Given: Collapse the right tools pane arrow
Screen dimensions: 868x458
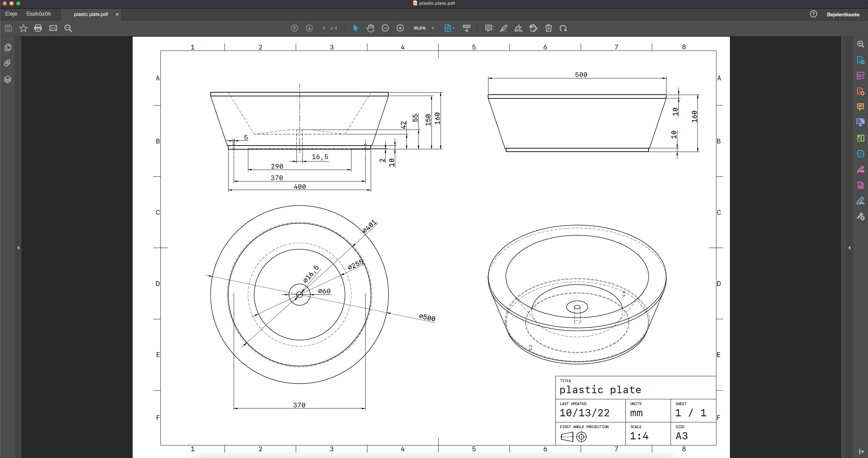Looking at the screenshot, I should (x=849, y=248).
